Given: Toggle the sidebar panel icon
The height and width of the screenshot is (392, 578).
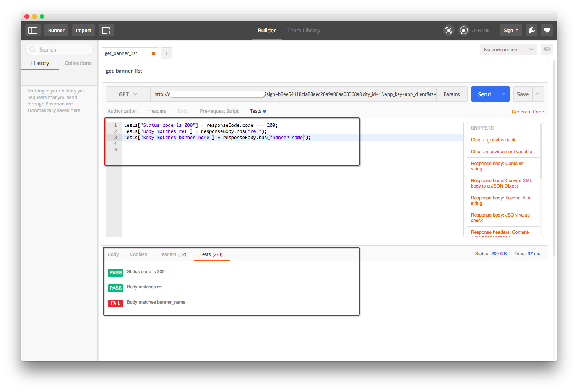Looking at the screenshot, I should (33, 30).
